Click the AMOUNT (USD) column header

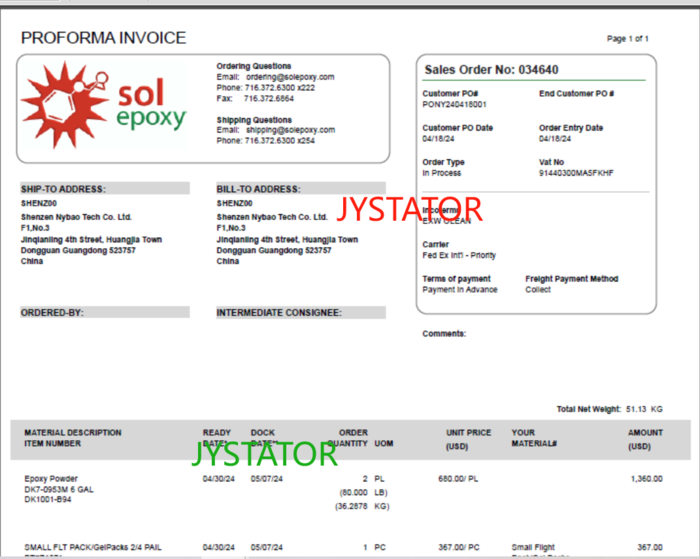coord(645,439)
